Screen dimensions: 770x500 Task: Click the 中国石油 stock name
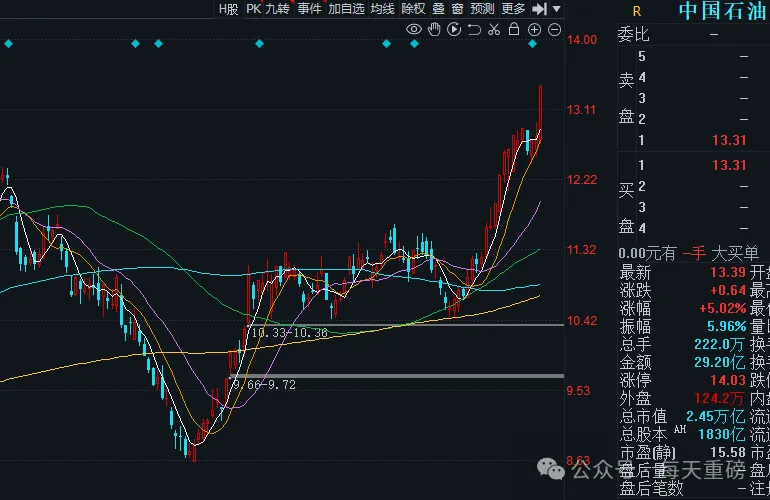(x=723, y=11)
